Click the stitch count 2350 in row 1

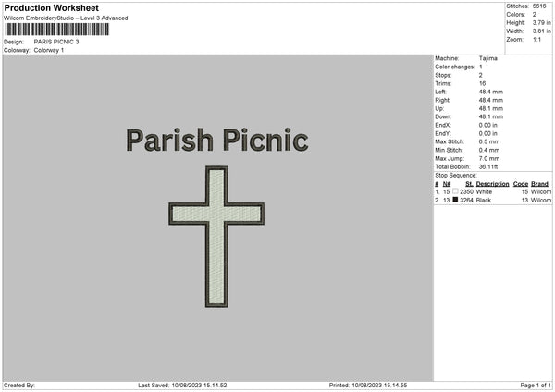pyautogui.click(x=466, y=191)
